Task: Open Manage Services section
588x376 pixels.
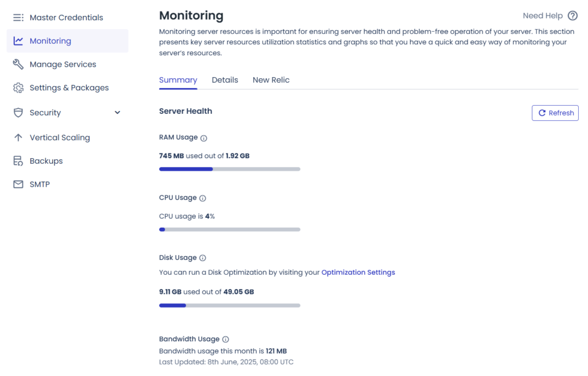Action: tap(68, 64)
